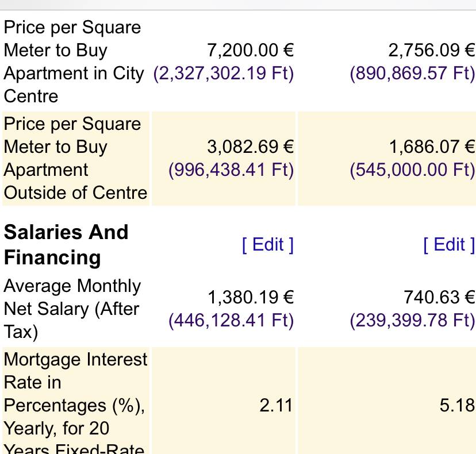The height and width of the screenshot is (454, 476).
Task: Select the 239,399.78 Ft salary value
Action: pyautogui.click(x=412, y=320)
